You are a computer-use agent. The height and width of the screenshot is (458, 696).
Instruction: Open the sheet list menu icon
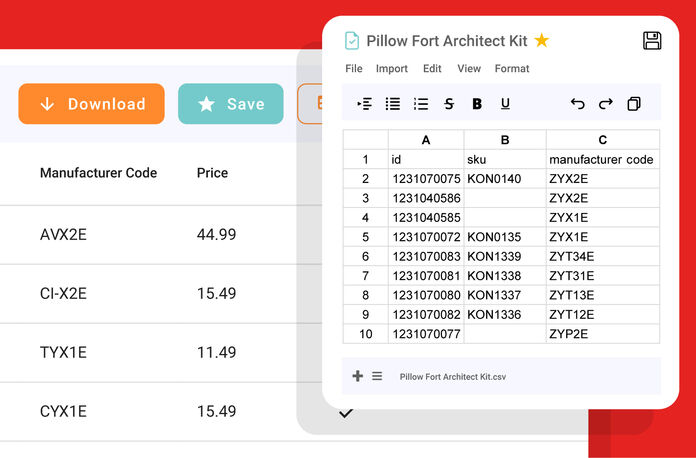point(377,376)
